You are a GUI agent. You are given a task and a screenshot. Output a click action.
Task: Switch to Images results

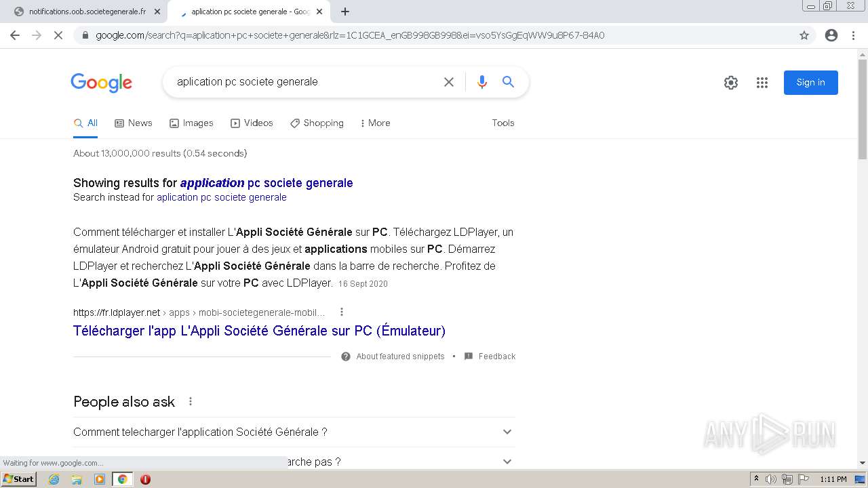click(x=191, y=123)
